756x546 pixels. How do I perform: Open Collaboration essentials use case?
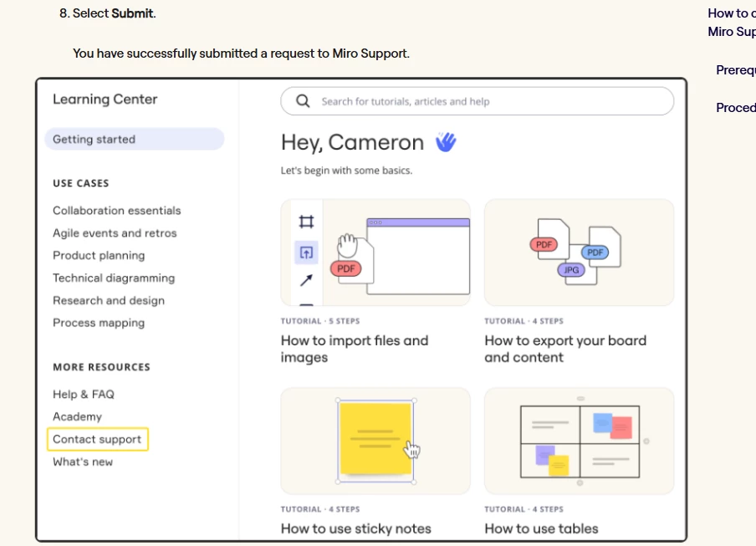pyautogui.click(x=117, y=211)
